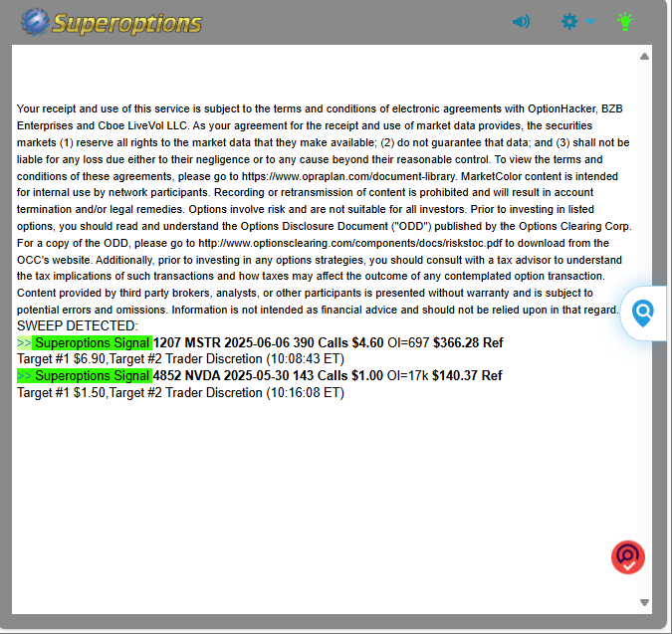Open the blue magnifier location search widget

pos(643,314)
